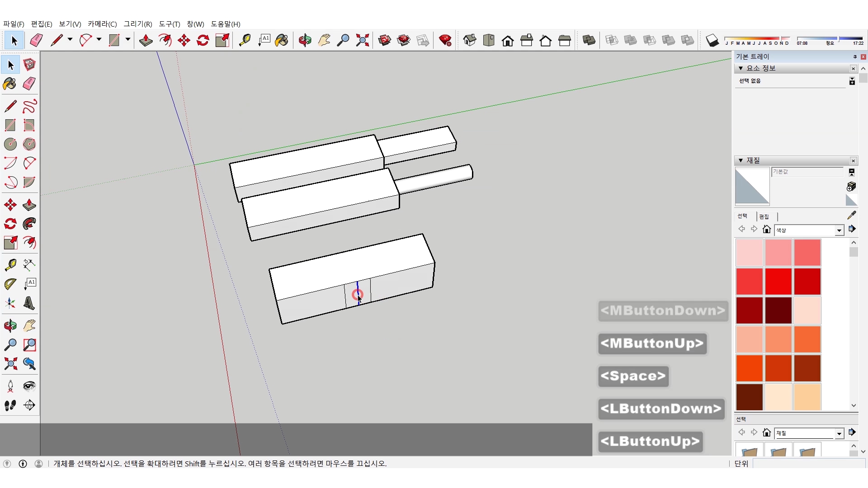Pick the bright red color swatch
868x488 pixels.
[x=778, y=281]
